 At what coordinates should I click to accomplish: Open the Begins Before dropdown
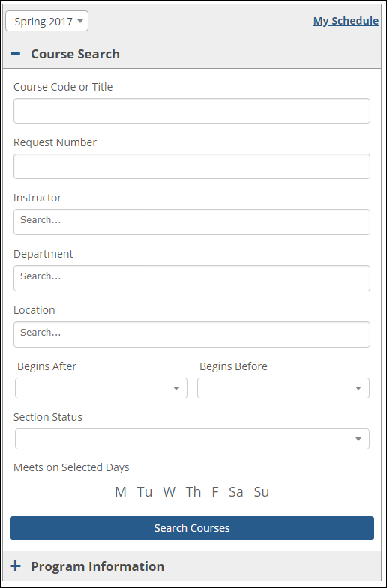(x=283, y=388)
